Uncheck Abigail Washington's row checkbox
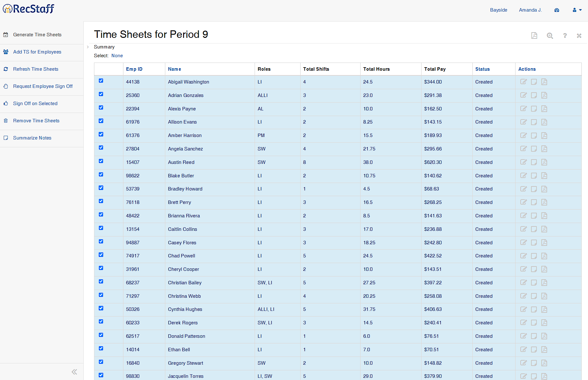 point(101,81)
